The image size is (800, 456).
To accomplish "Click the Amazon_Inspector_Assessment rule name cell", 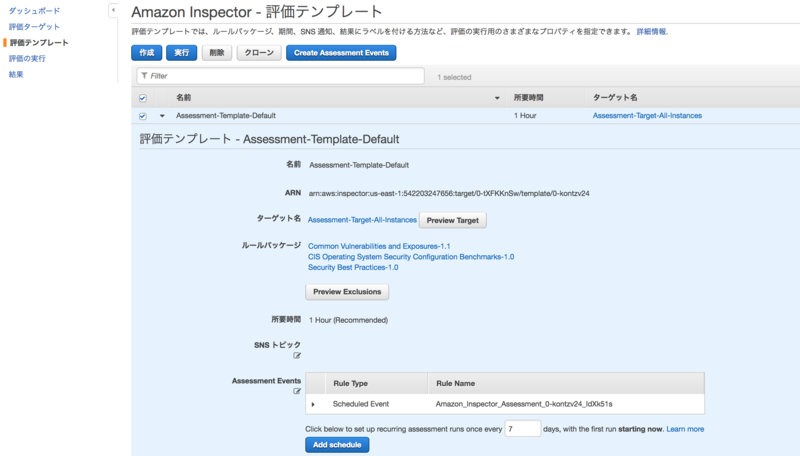I will [524, 404].
